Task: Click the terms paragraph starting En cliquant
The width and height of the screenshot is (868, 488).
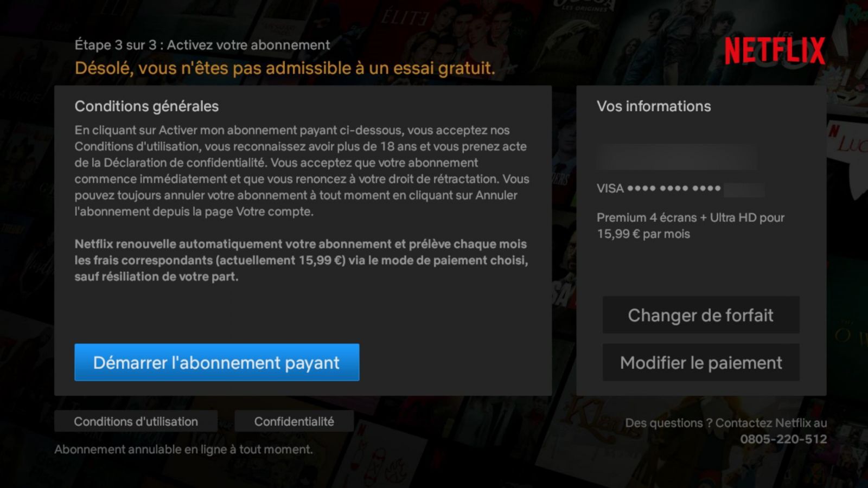Action: [302, 171]
